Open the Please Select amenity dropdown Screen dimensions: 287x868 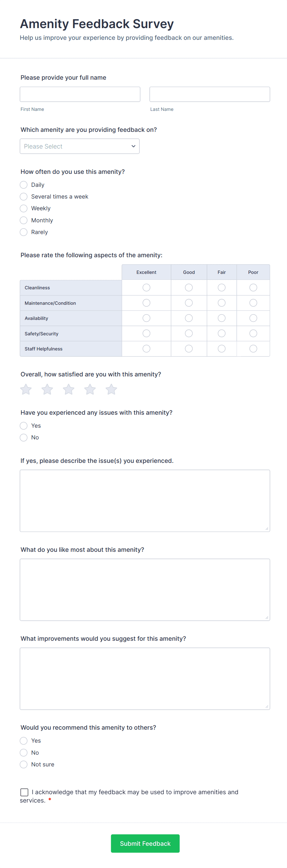point(80,146)
